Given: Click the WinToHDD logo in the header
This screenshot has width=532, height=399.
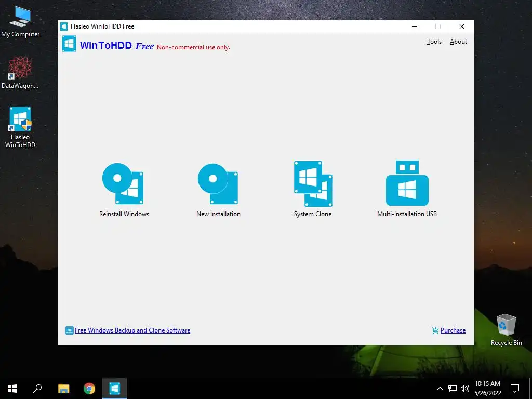Looking at the screenshot, I should 69,44.
